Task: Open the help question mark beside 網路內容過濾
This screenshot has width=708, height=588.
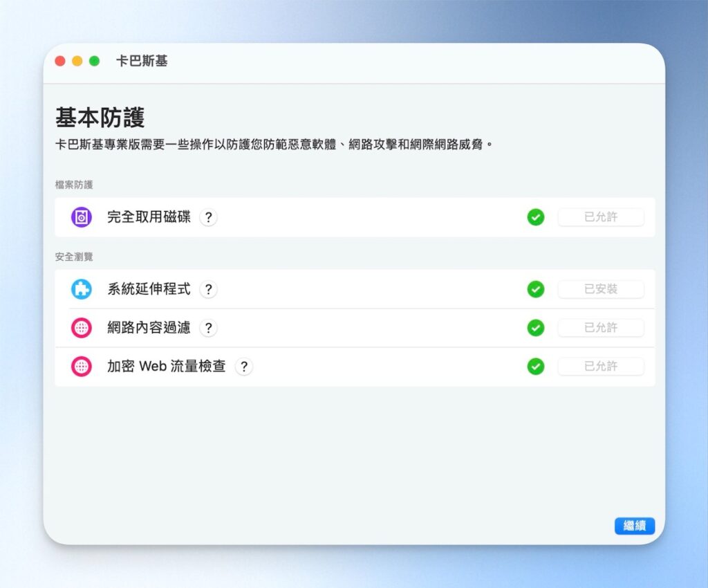Action: coord(208,328)
